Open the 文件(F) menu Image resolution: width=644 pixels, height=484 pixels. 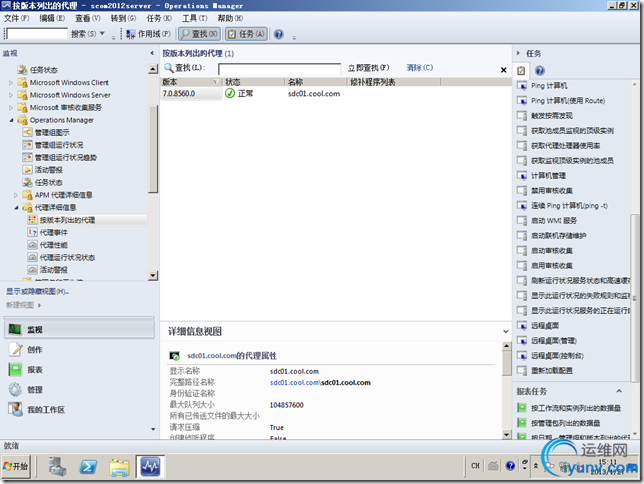16,18
